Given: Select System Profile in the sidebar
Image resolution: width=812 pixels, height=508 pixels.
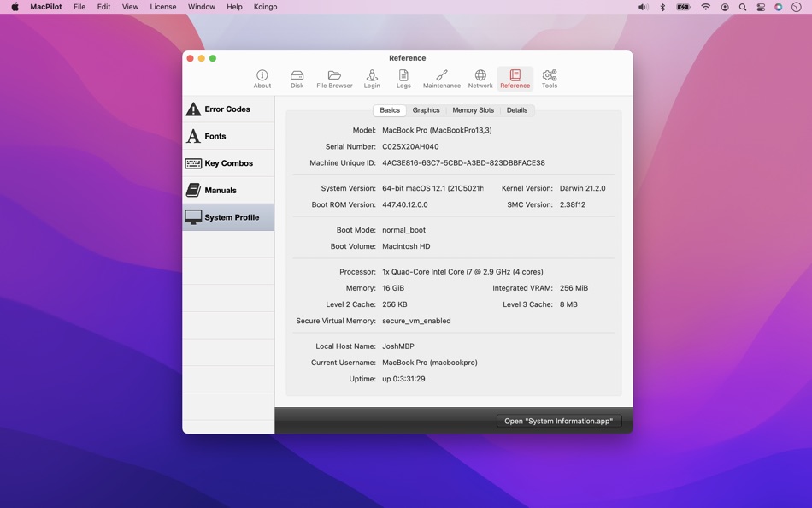Looking at the screenshot, I should pos(228,217).
